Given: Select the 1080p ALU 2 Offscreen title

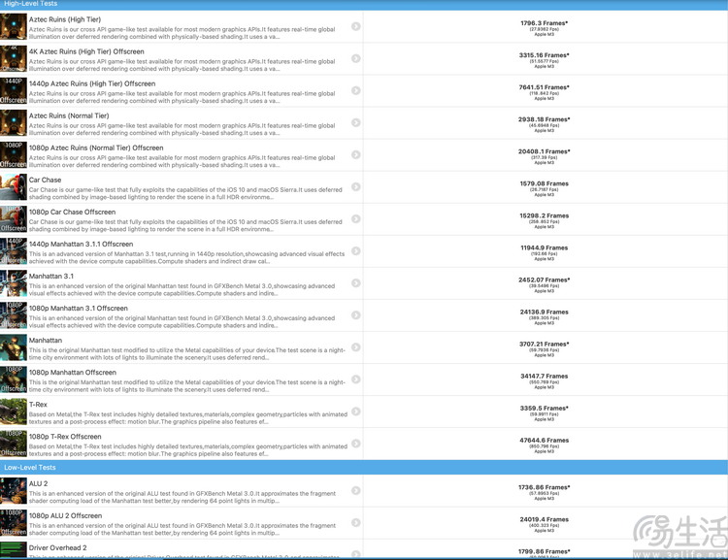Looking at the screenshot, I should click(65, 515).
